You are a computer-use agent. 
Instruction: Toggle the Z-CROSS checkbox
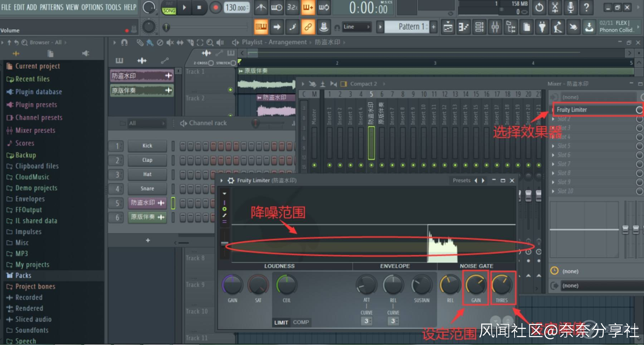pos(211,63)
